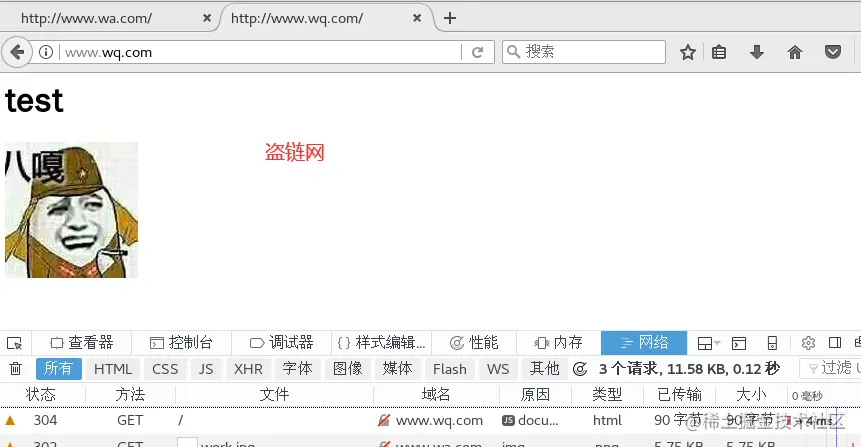Viewport: 861px width, 447px height.
Task: Enable the 所有 filter
Action: pyautogui.click(x=59, y=369)
